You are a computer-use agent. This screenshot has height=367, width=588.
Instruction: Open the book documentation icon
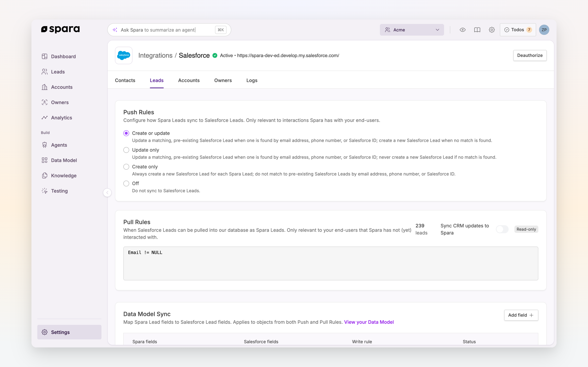tap(477, 30)
